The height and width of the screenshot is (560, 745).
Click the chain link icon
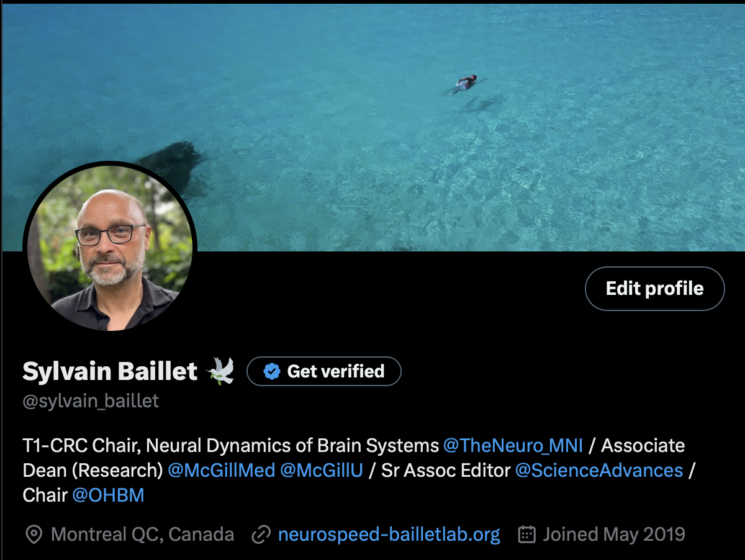[x=261, y=535]
